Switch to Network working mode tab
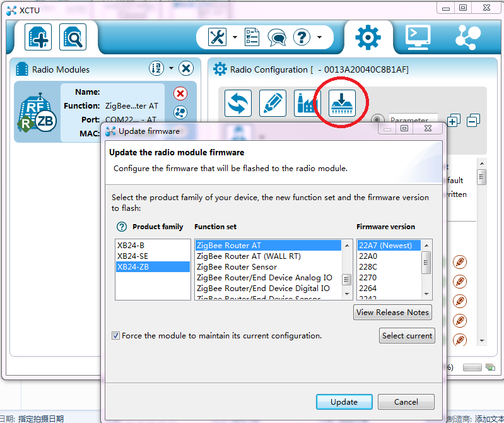504x423 pixels. pos(467,38)
